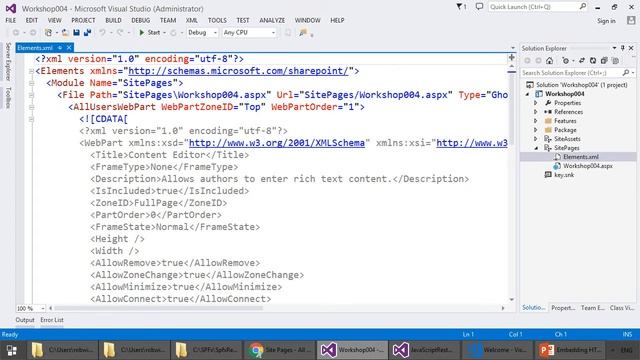The image size is (640, 360).
Task: Open the www.w3.org 2001 XMLSchema link
Action: (277, 143)
